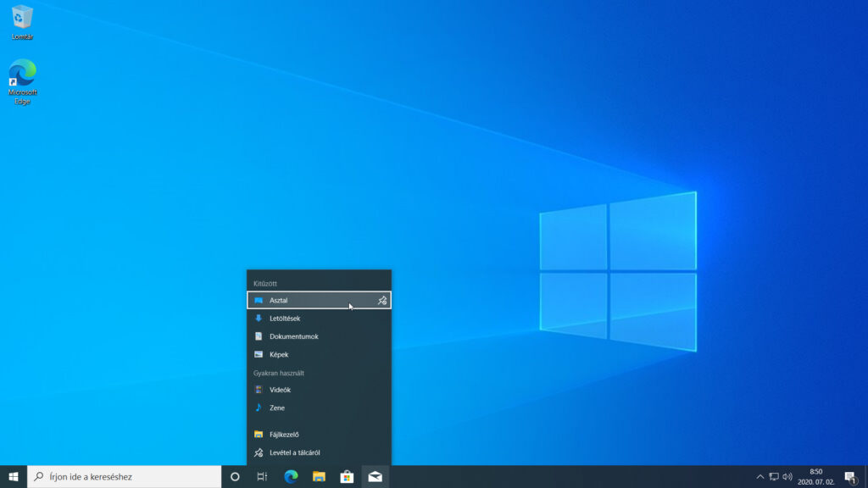Open Microsoft Store taskbar icon
The height and width of the screenshot is (488, 868).
347,476
